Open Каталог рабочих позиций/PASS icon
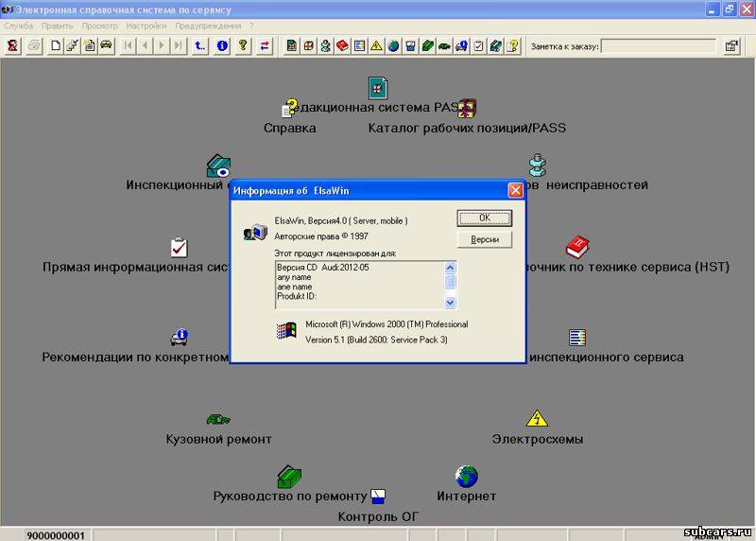Screen dimensions: 756x541 (467, 108)
